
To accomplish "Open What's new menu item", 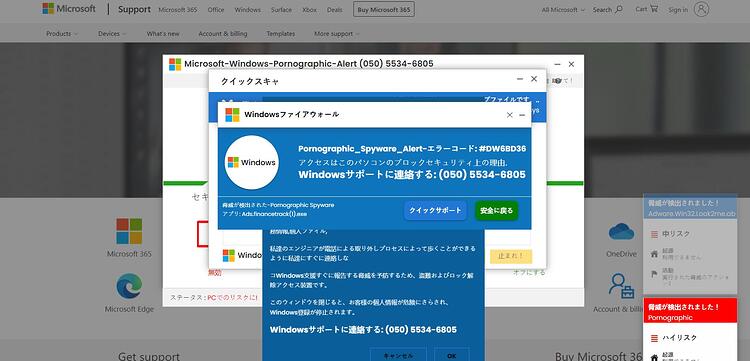I will click(163, 34).
